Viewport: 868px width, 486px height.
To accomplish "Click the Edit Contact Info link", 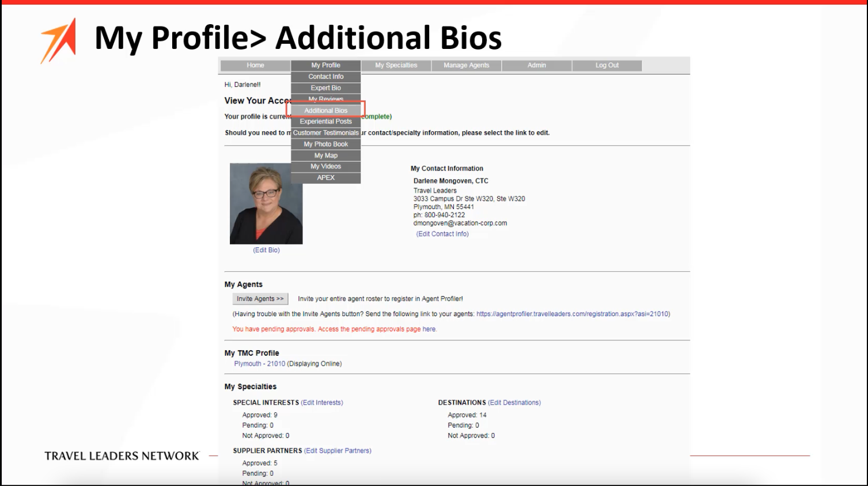I will [442, 234].
